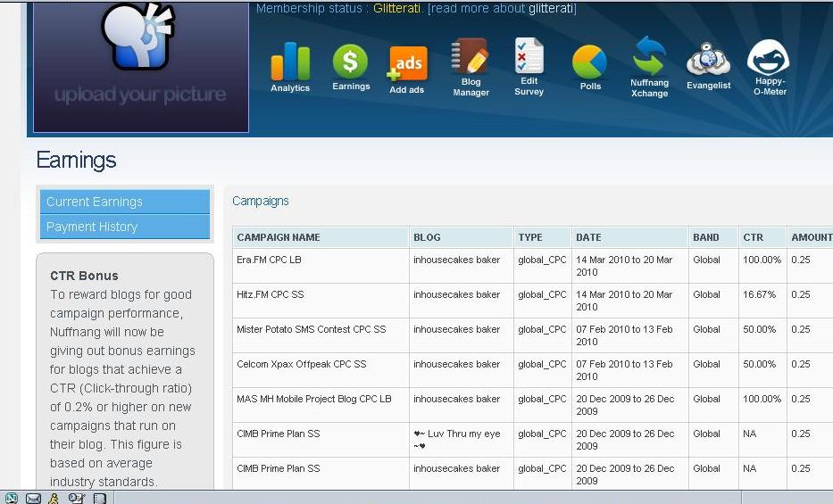Select MAS MH Mobile Project Blog CPC LB
This screenshot has width=833, height=504.
[x=314, y=399]
